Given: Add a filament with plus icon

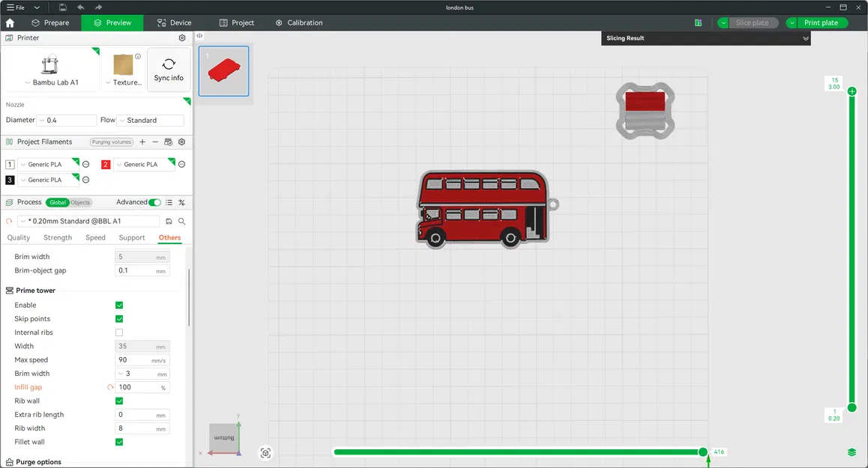Looking at the screenshot, I should [x=142, y=142].
